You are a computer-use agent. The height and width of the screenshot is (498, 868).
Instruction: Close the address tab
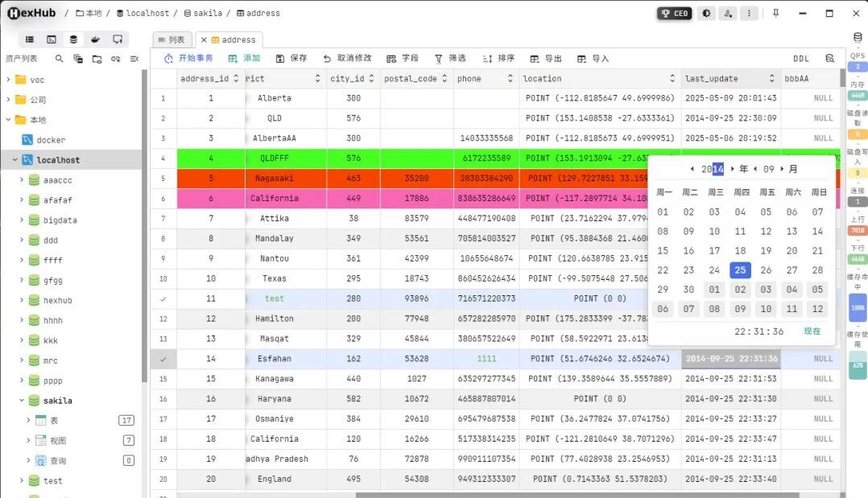(x=204, y=39)
